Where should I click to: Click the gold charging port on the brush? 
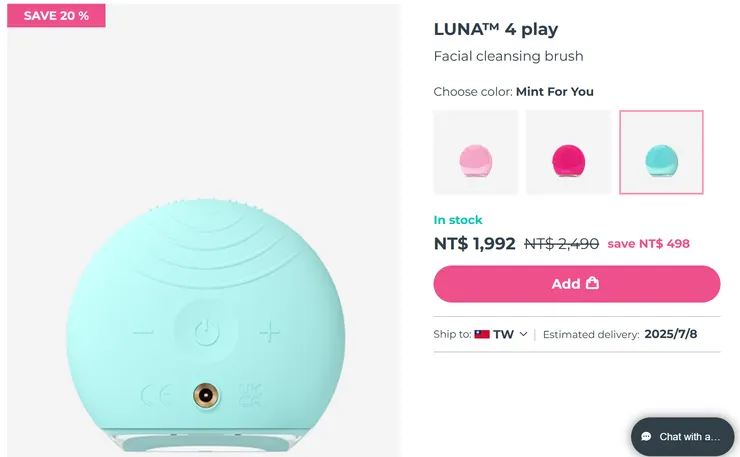tap(206, 395)
